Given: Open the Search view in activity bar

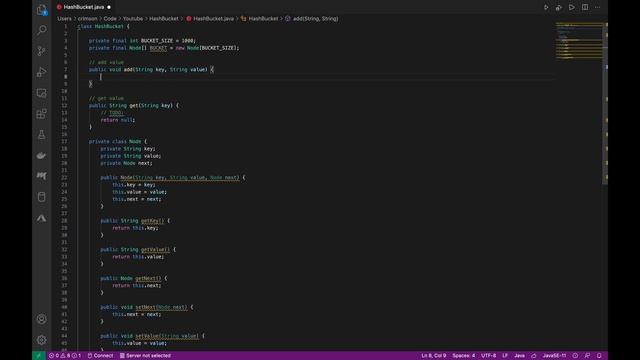Looking at the screenshot, I should click(42, 30).
